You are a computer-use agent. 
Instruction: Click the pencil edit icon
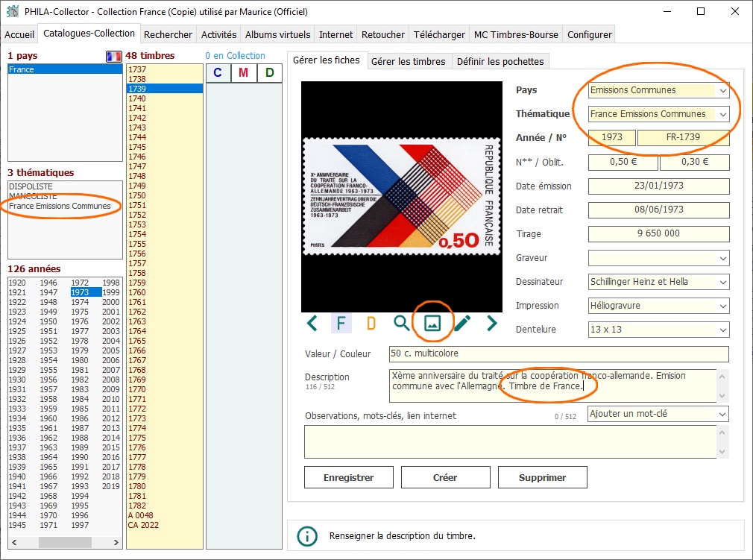462,323
